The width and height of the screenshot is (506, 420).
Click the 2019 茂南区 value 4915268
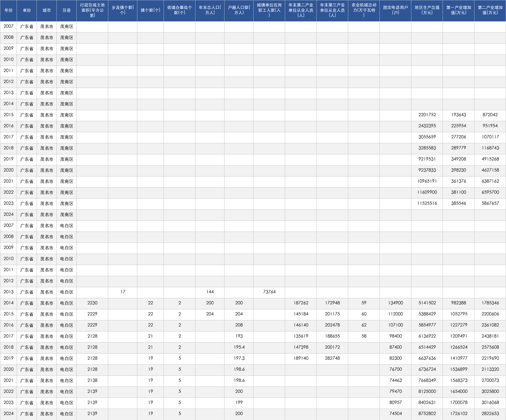490,159
